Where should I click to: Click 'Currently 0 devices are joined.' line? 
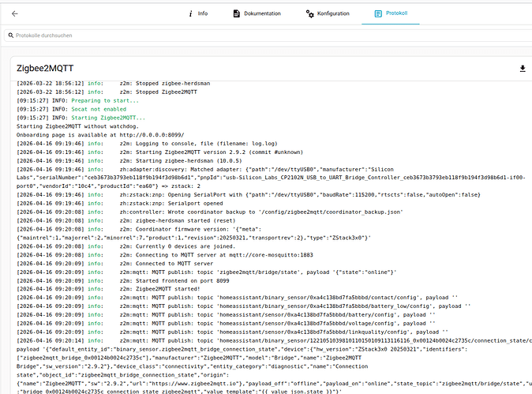pos(126,246)
